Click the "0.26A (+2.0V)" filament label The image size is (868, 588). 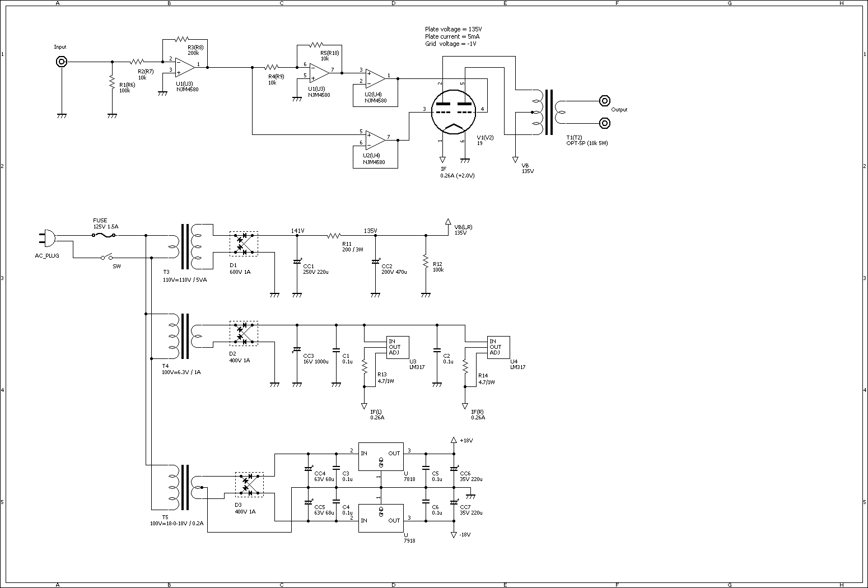click(x=458, y=175)
